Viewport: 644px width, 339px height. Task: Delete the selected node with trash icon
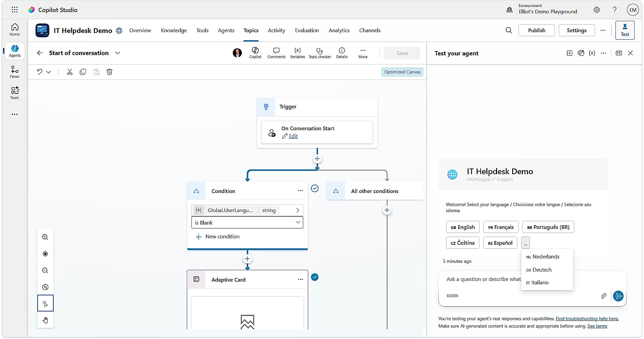pos(109,72)
